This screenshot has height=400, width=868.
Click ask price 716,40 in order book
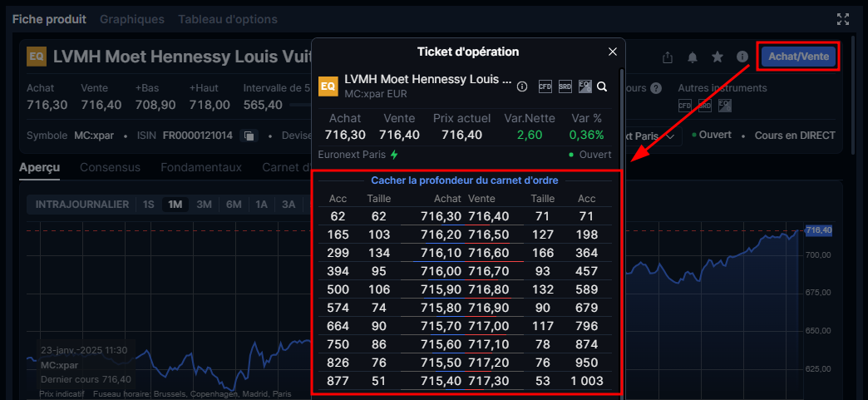(488, 216)
